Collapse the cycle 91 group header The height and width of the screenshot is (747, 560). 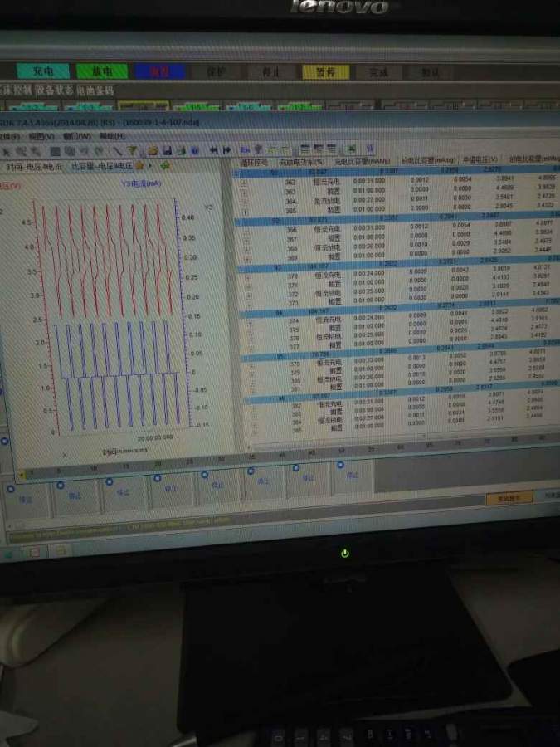pyautogui.click(x=236, y=174)
